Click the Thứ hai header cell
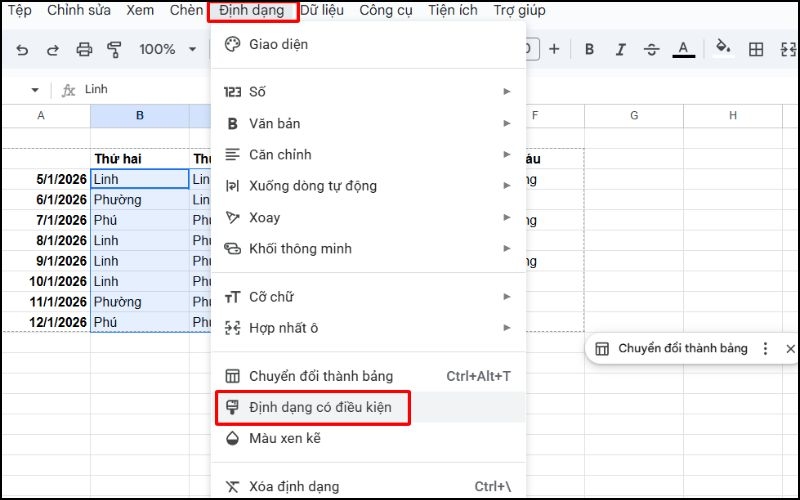 140,159
